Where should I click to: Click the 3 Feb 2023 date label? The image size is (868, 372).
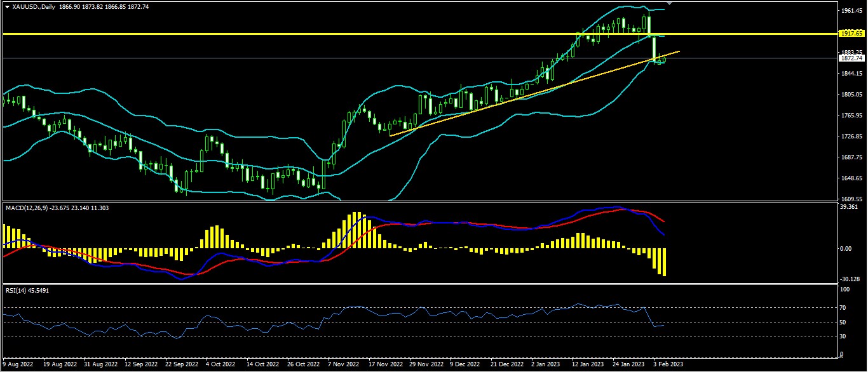[x=668, y=365]
